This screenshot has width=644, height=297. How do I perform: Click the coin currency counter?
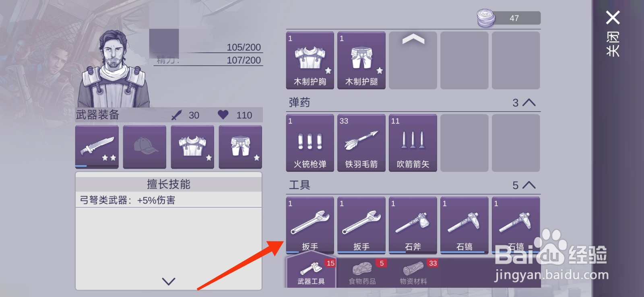pos(509,18)
